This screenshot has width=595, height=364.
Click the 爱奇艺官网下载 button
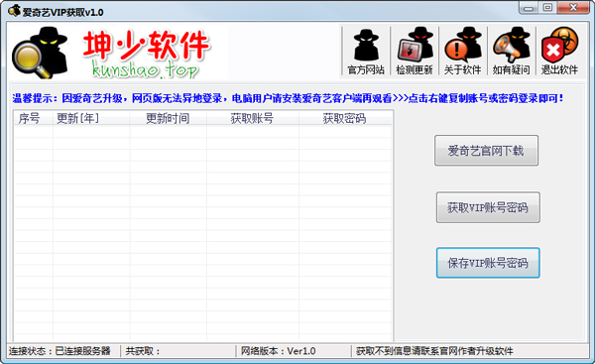[x=486, y=151]
